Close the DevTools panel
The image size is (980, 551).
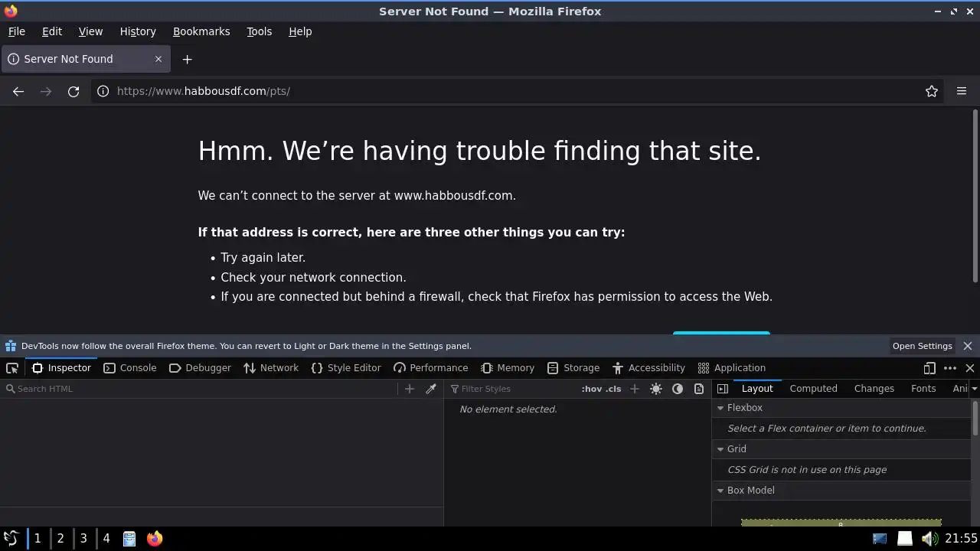coord(970,368)
